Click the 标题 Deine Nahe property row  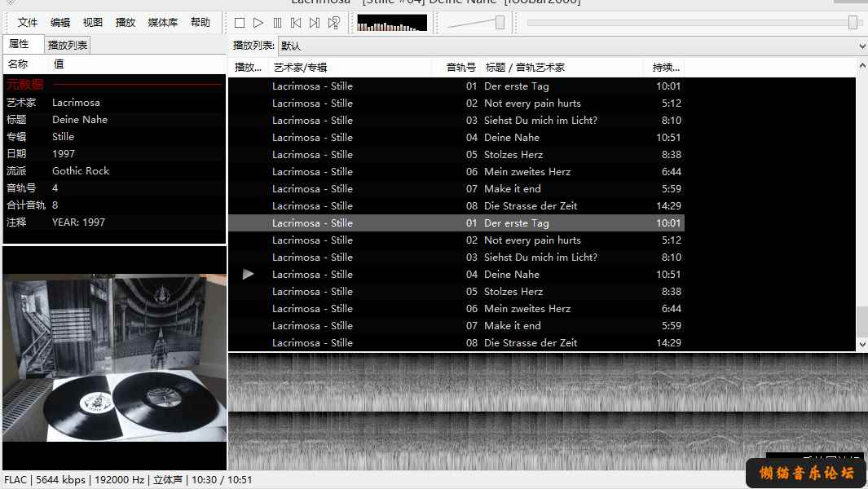[x=114, y=120]
